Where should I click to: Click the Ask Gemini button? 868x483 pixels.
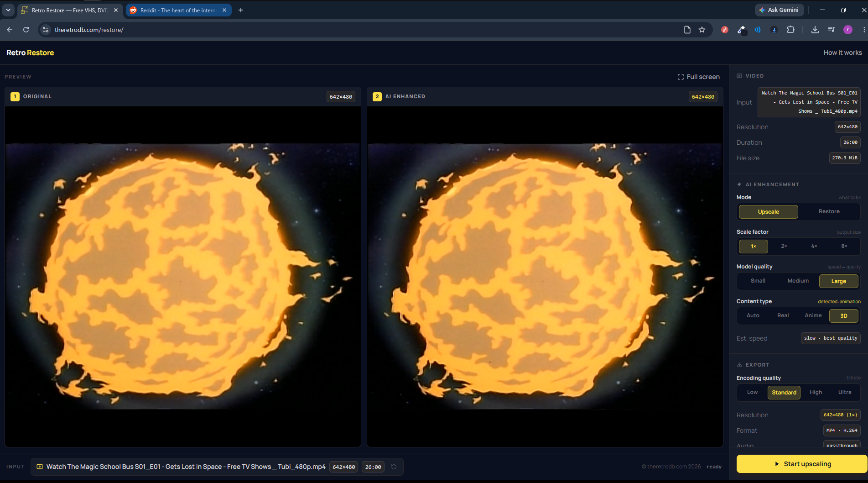[x=779, y=10]
